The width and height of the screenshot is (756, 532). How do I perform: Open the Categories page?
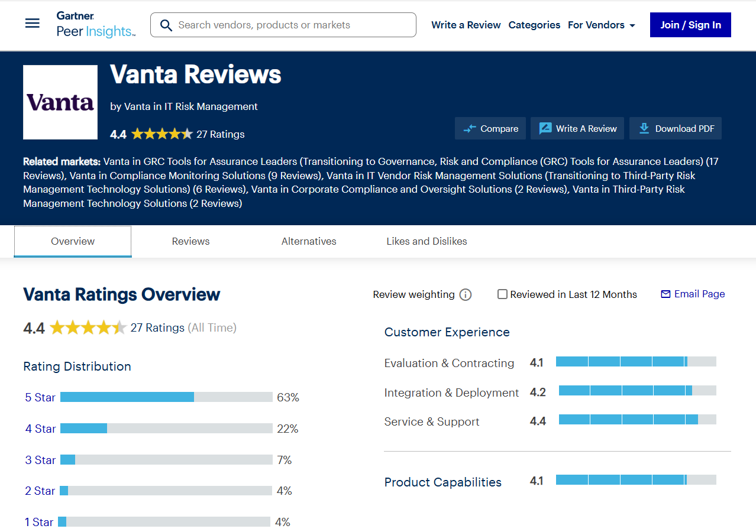coord(534,25)
